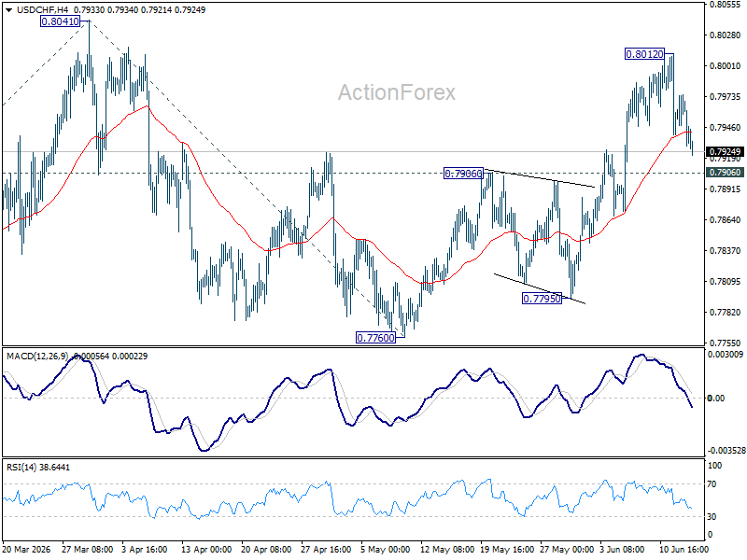Select the 0.77950 low price label

542,299
